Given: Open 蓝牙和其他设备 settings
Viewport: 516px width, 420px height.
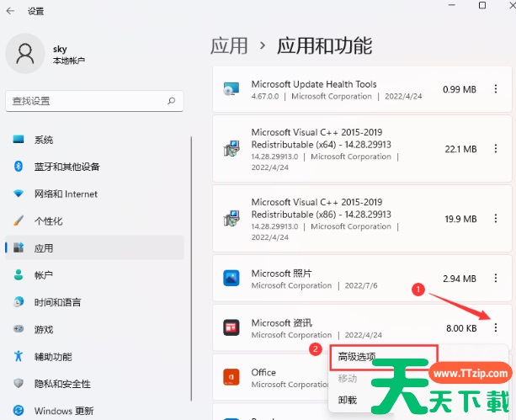Looking at the screenshot, I should pos(66,167).
